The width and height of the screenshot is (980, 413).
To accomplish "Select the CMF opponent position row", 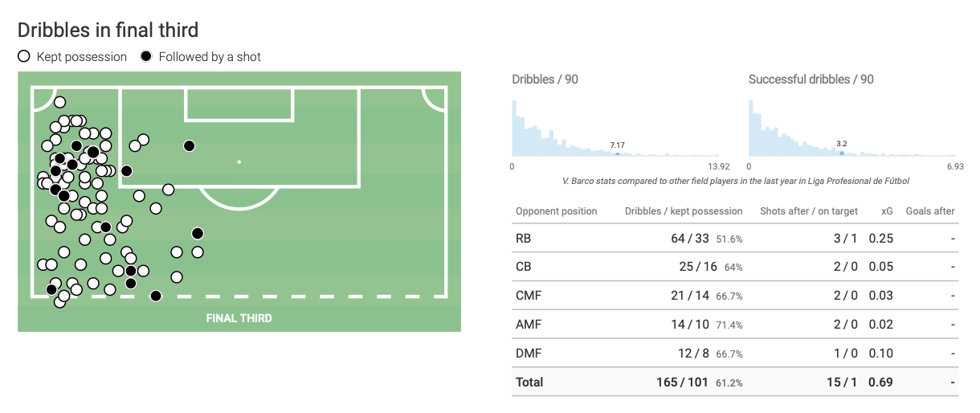I will tap(529, 296).
